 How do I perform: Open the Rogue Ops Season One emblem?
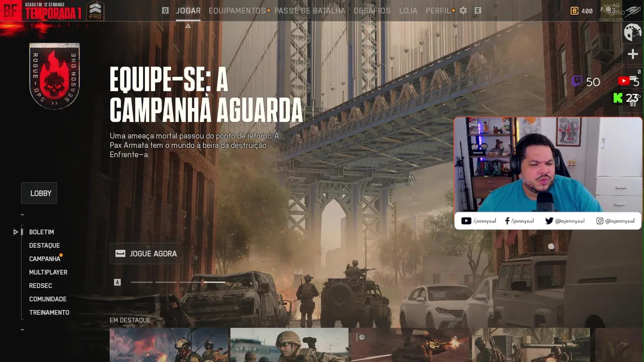point(54,76)
